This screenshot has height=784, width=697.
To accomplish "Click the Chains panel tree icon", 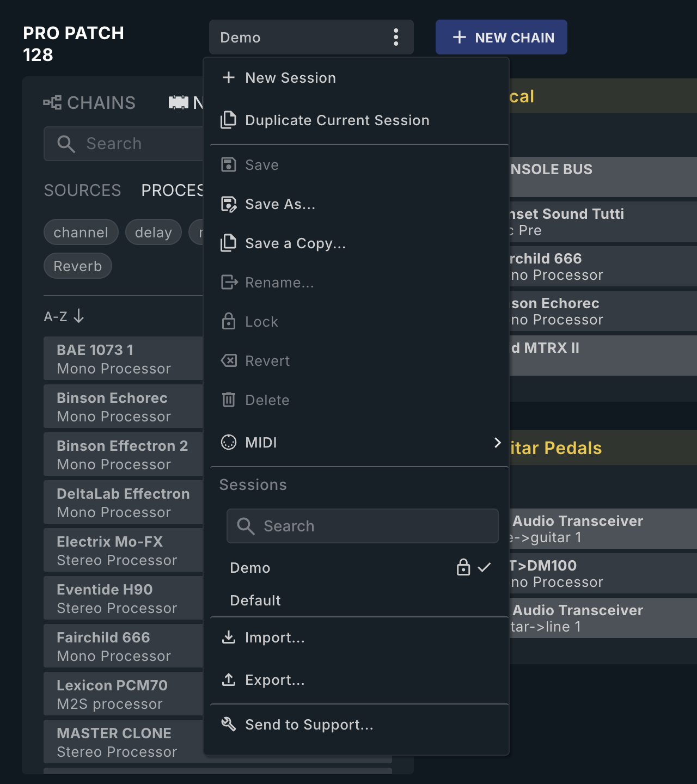I will click(52, 102).
